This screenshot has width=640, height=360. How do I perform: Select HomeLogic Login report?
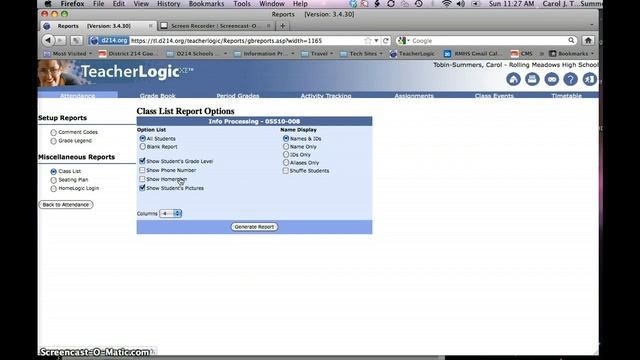(53, 189)
